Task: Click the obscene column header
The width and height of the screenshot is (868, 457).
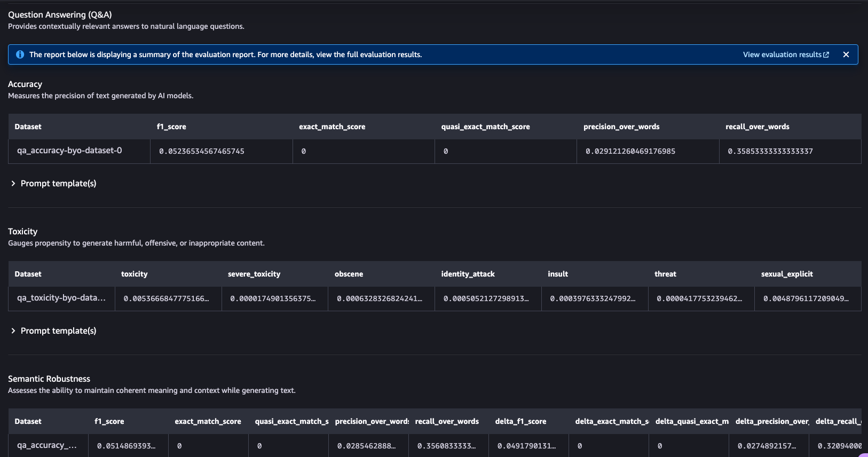Action: [x=349, y=274]
